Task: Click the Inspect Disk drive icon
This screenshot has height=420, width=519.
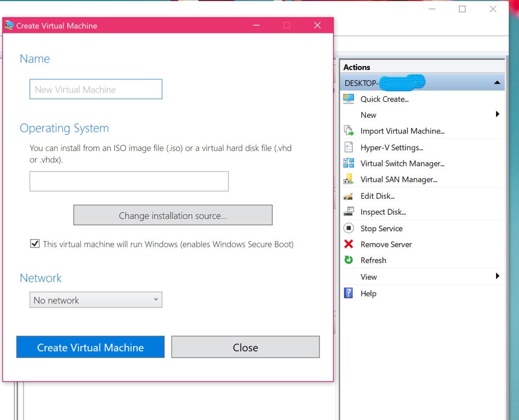Action: pyautogui.click(x=349, y=212)
